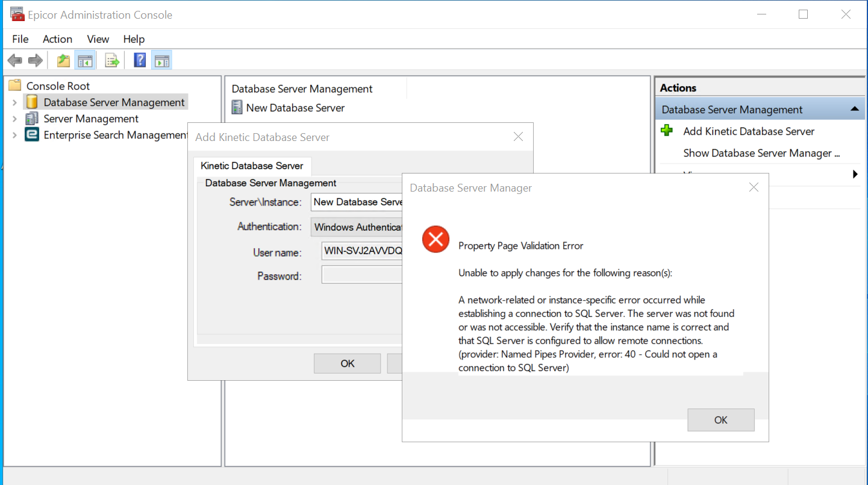Image resolution: width=868 pixels, height=485 pixels.
Task: Close the Database Server Manager error dialog
Action: (754, 187)
